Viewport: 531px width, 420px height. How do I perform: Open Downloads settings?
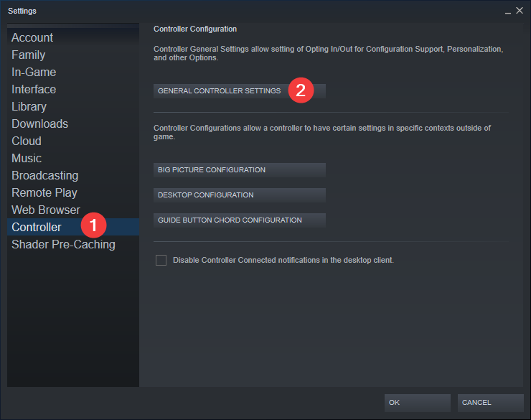tap(40, 124)
